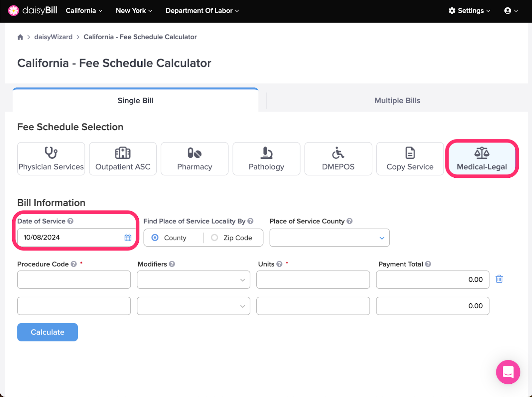Delete first procedure row with trash icon

(x=499, y=279)
